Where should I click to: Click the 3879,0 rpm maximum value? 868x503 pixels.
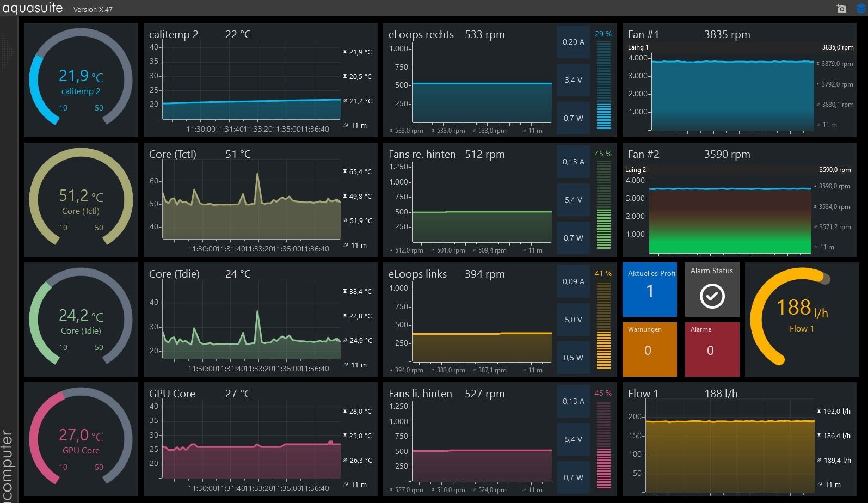click(x=837, y=64)
